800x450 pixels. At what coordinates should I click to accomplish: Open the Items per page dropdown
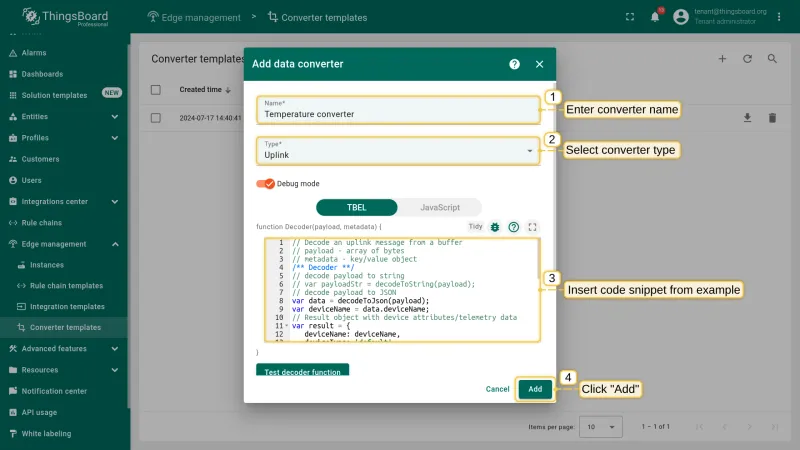[601, 427]
